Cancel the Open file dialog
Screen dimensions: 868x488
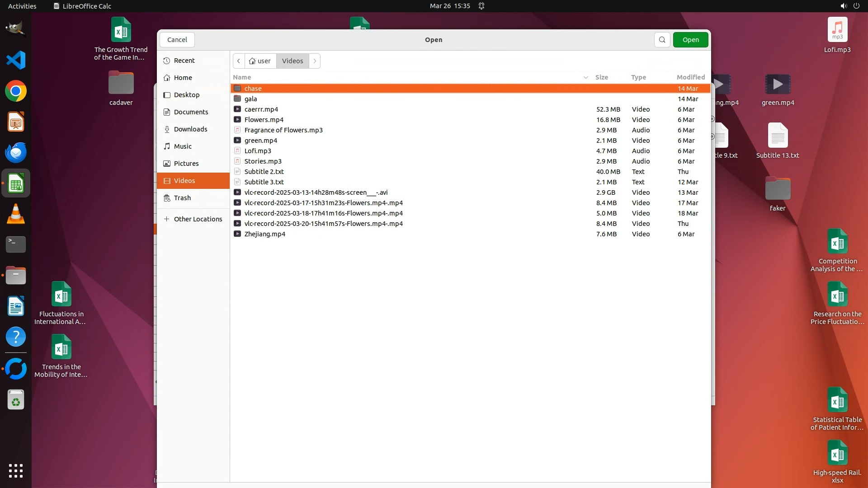click(x=177, y=40)
